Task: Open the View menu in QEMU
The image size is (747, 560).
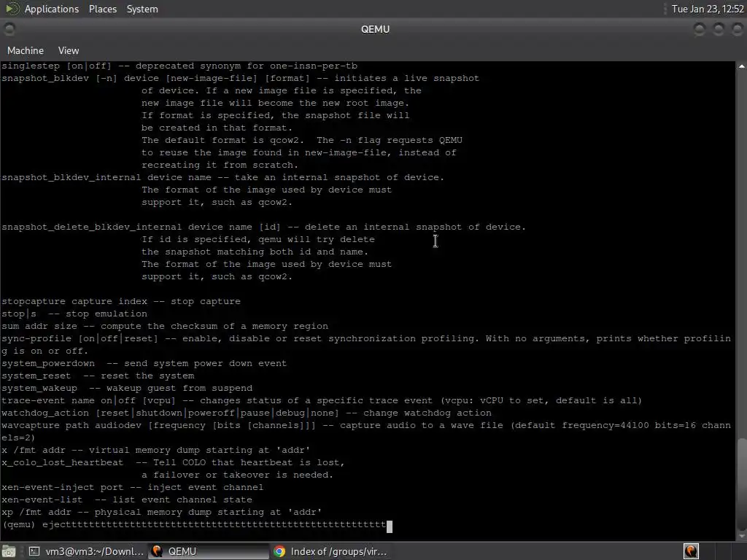Action: [x=68, y=50]
